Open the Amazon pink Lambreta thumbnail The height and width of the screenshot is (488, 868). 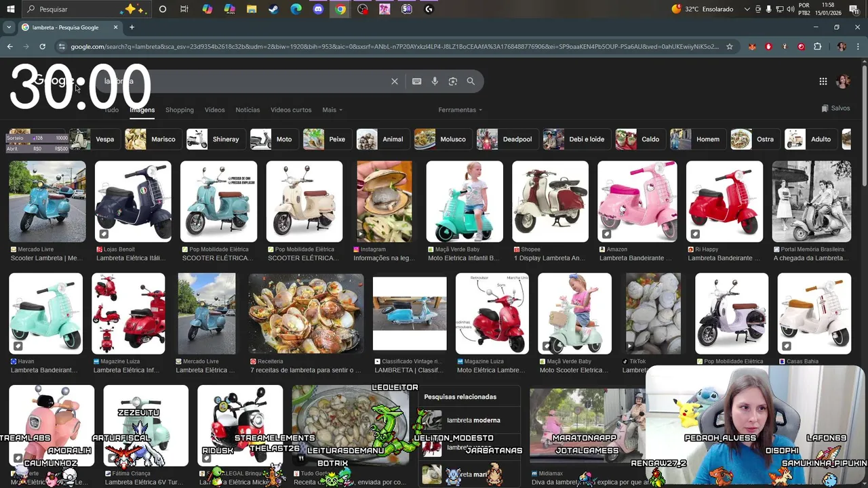coord(637,201)
